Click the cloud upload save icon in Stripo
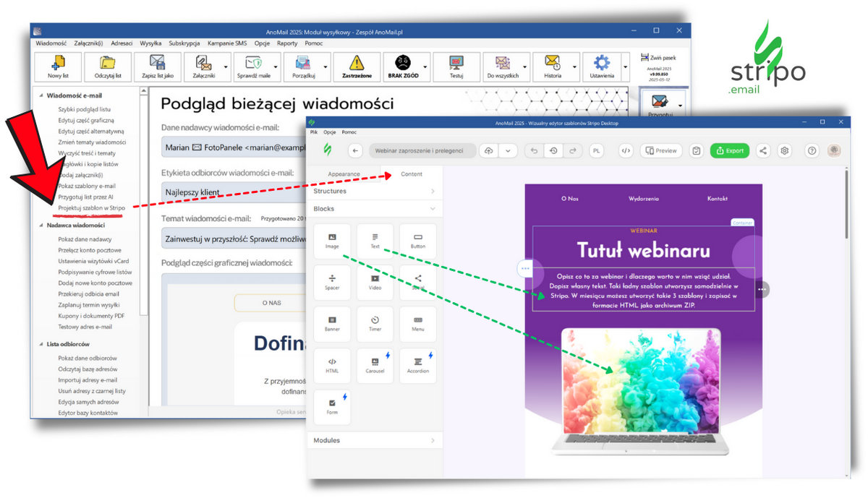The image size is (868, 498). (x=489, y=151)
